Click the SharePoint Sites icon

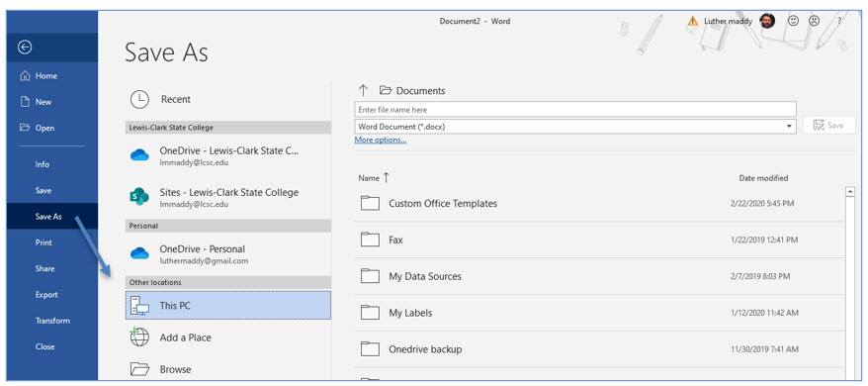139,196
